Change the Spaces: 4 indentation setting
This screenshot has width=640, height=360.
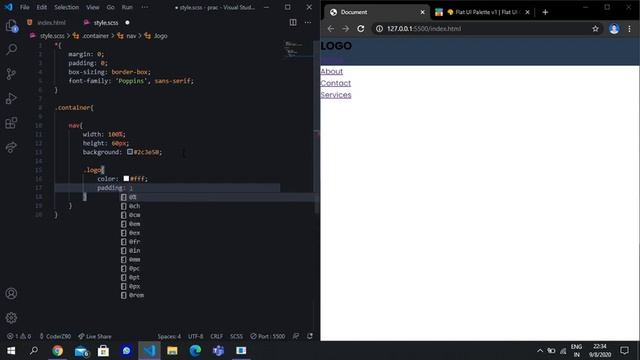(x=169, y=336)
